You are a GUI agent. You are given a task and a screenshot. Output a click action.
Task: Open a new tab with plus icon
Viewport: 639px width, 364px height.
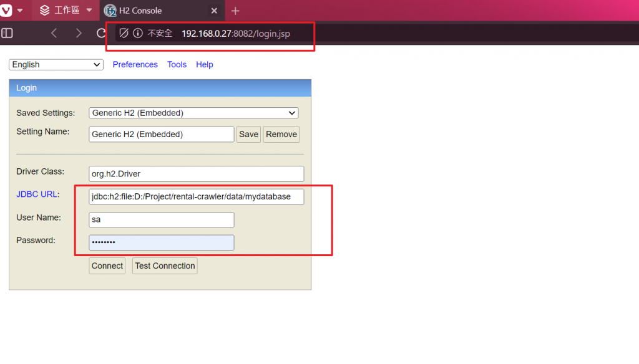pyautogui.click(x=235, y=11)
